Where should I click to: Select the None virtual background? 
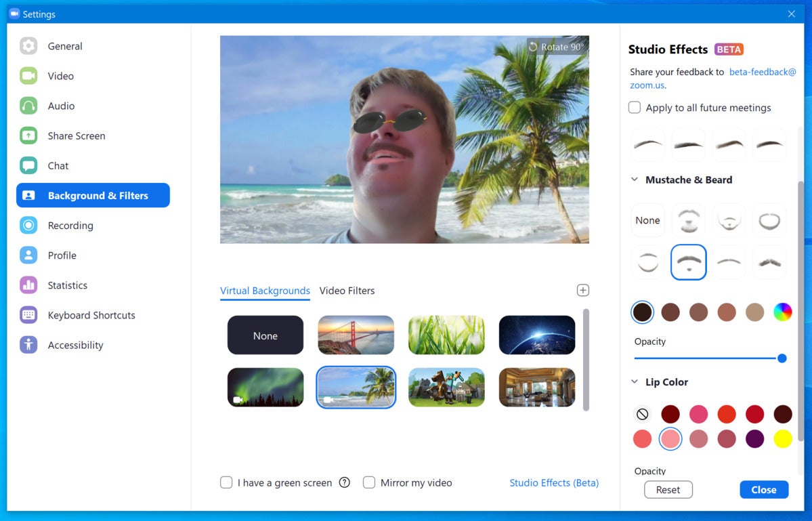265,335
